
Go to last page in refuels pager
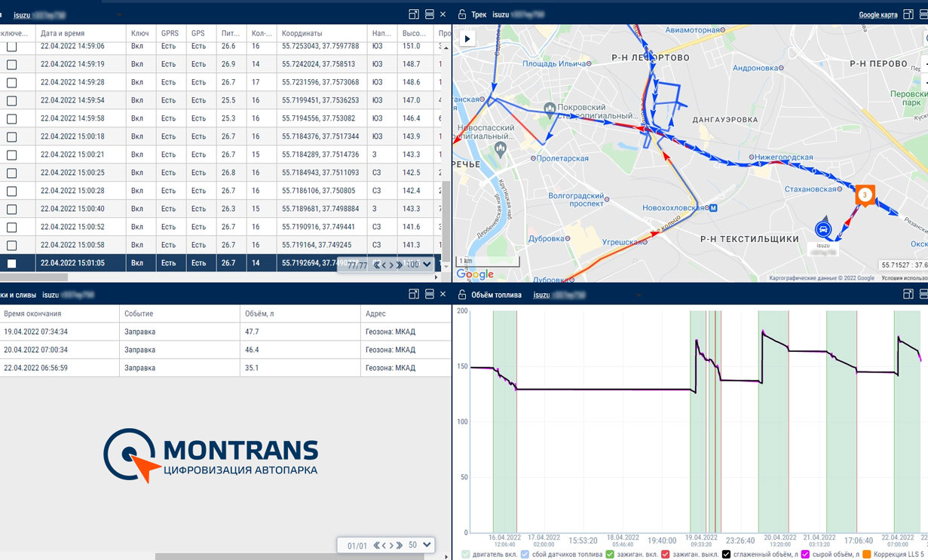pos(400,545)
